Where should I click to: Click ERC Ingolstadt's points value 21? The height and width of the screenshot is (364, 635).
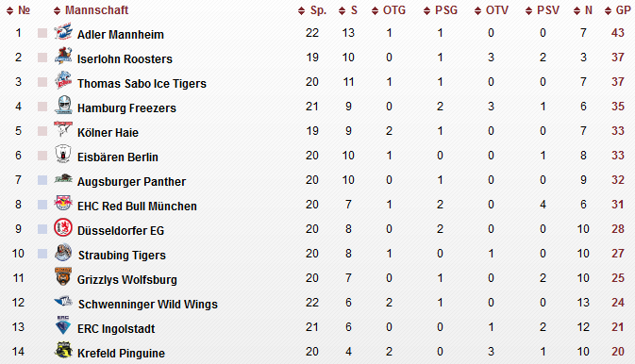tap(618, 326)
